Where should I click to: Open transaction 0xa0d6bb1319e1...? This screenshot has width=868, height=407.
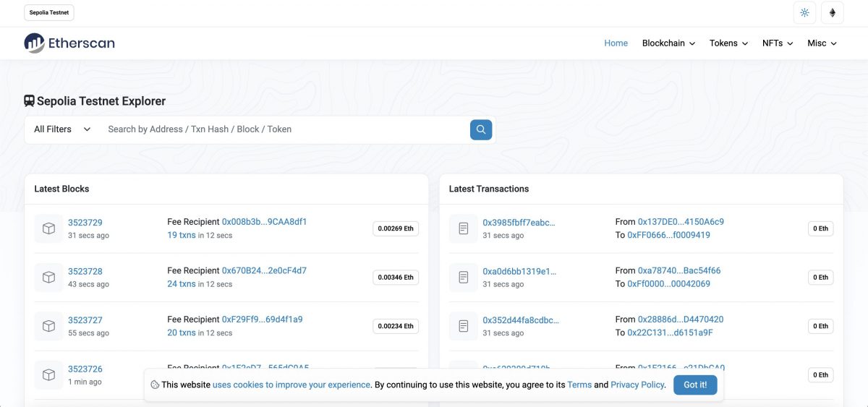pyautogui.click(x=519, y=271)
